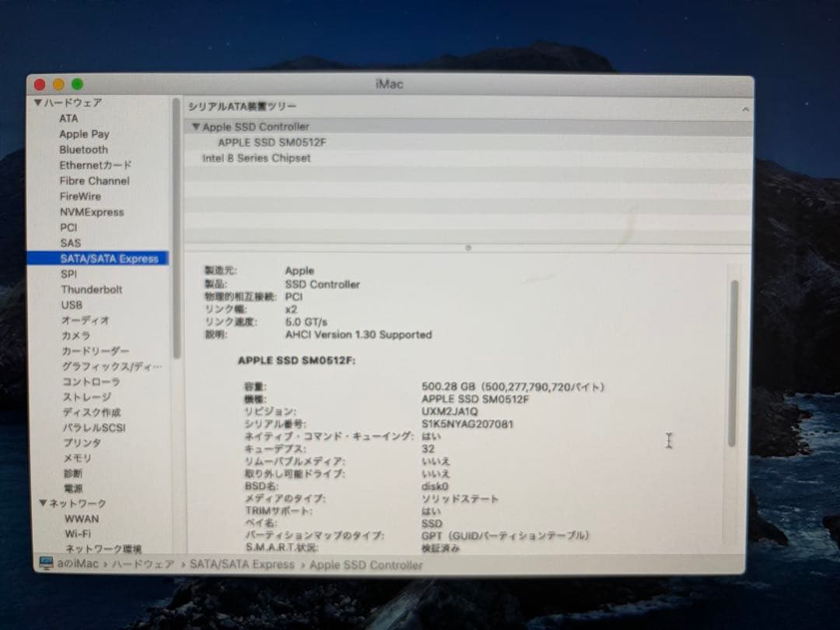Screen dimensions: 840x630
Task: Select ストレージ in the sidebar
Action: [87, 397]
